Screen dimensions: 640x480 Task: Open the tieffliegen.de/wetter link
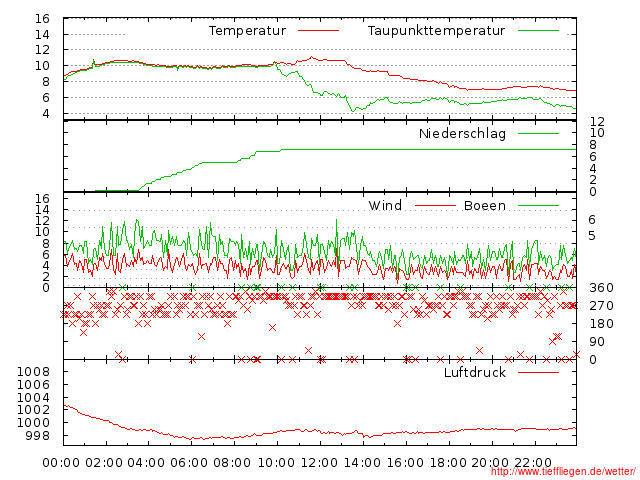(x=563, y=471)
